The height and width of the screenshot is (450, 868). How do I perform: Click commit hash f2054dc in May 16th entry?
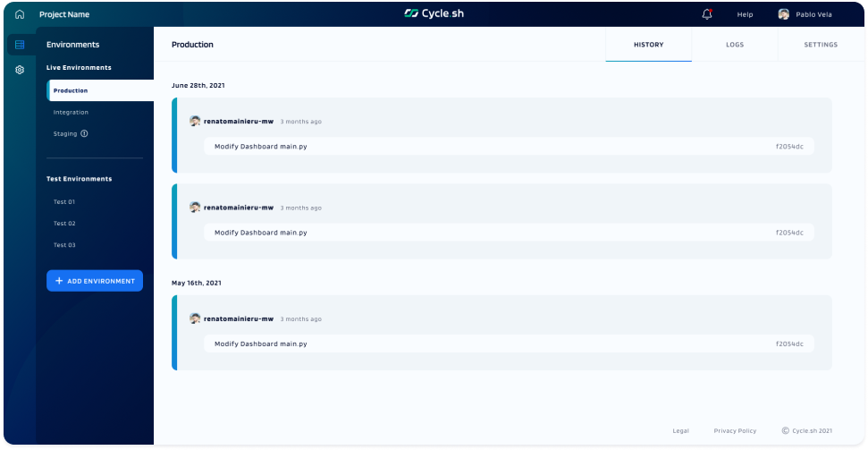click(789, 344)
